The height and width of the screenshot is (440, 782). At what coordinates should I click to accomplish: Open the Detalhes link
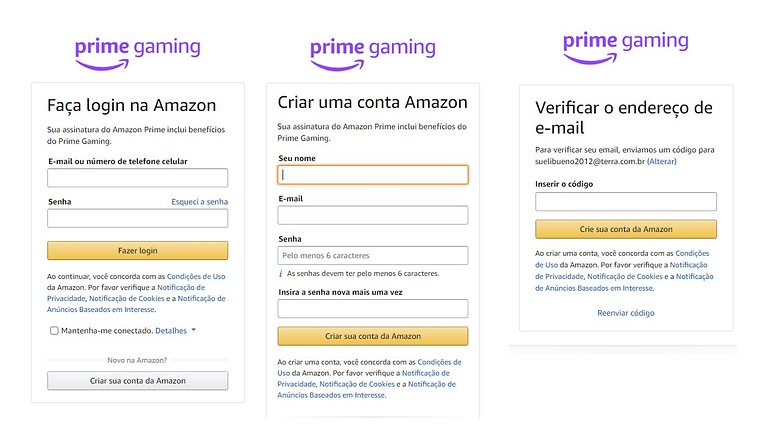click(171, 330)
